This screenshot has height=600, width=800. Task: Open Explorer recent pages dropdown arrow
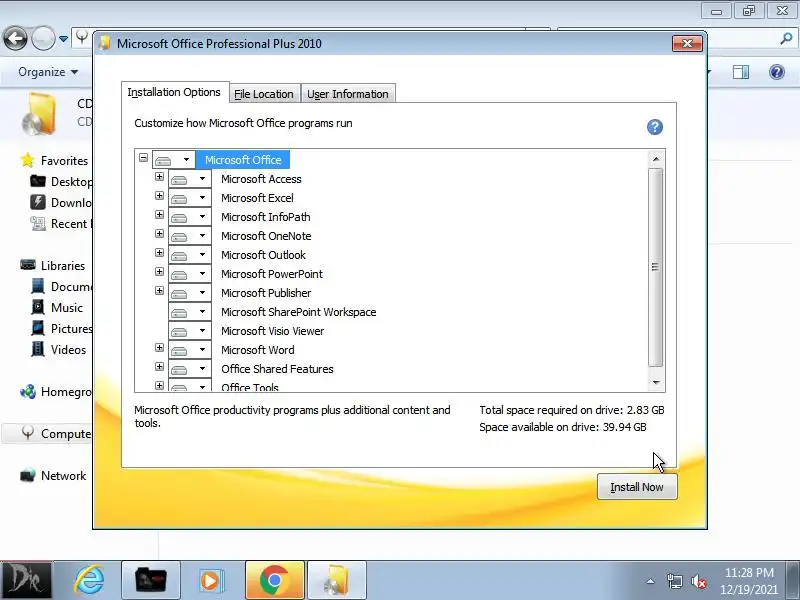pyautogui.click(x=63, y=39)
